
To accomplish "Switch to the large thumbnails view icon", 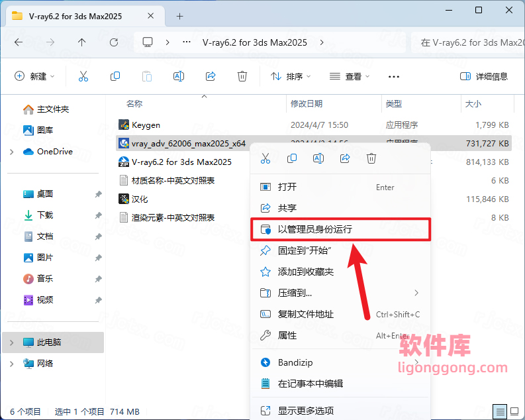I will coord(514,411).
